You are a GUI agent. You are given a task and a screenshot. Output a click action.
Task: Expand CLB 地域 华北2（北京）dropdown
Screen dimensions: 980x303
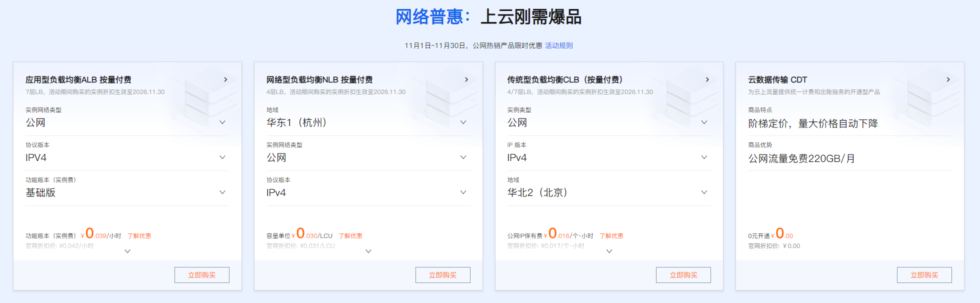(609, 192)
